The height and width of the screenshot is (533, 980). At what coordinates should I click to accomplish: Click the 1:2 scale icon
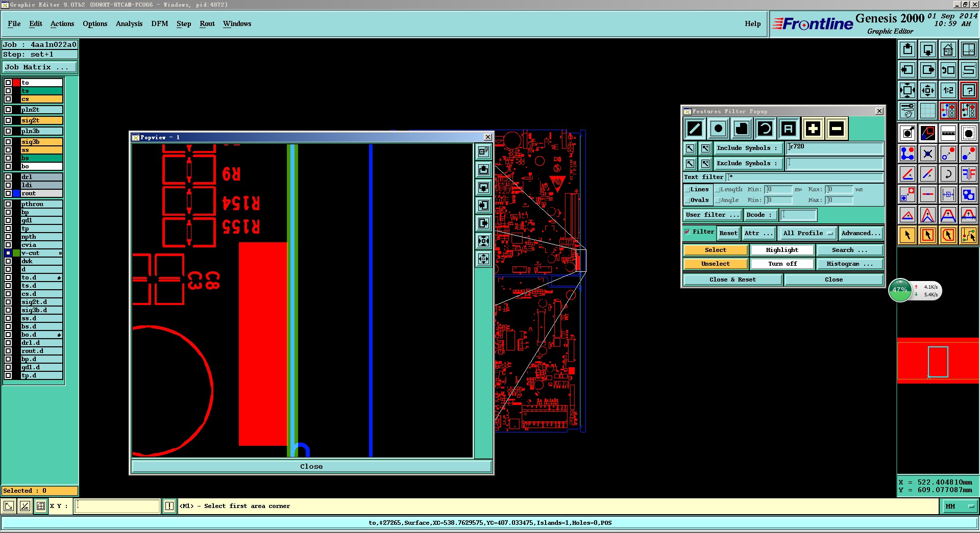tap(948, 90)
